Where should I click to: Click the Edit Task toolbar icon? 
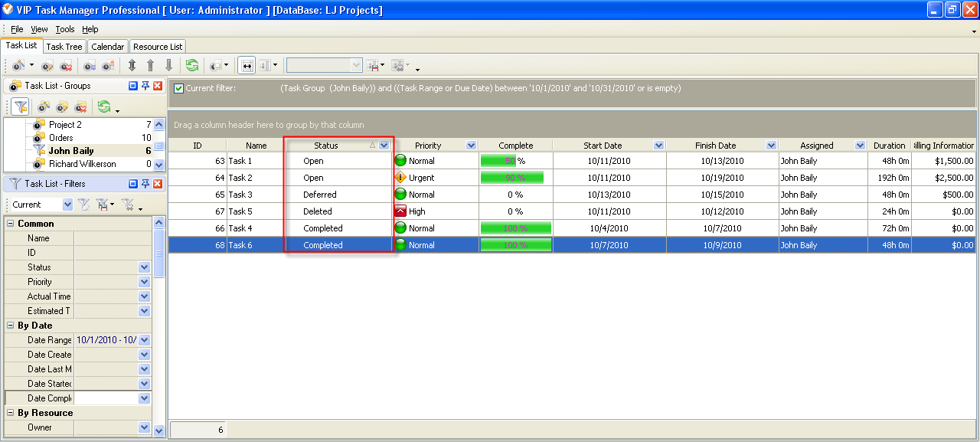47,66
